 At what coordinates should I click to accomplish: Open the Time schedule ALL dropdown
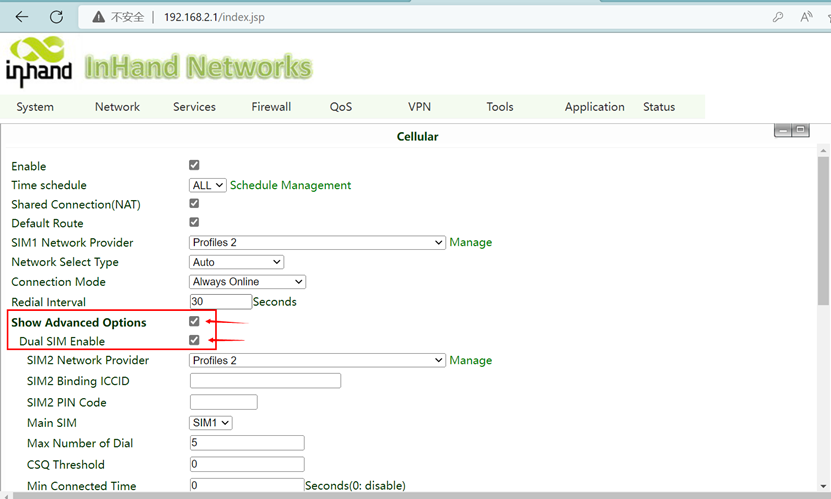click(x=208, y=185)
